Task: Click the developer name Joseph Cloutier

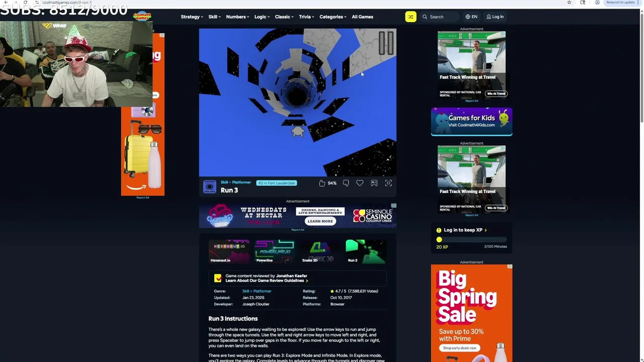Action: (x=256, y=304)
